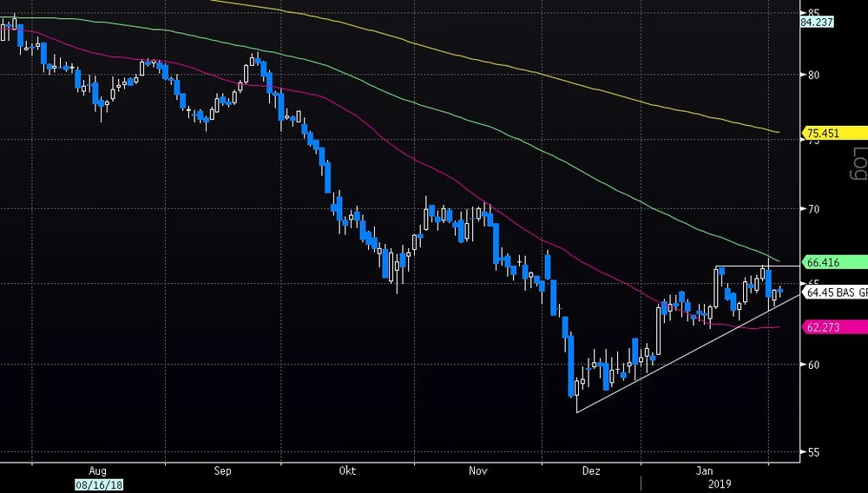Select the yellow moving average line end
Viewport: 868px width, 493px height.
coord(775,132)
